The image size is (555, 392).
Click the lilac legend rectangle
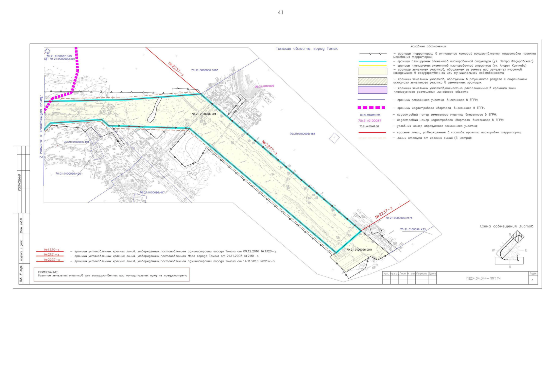pos(373,90)
